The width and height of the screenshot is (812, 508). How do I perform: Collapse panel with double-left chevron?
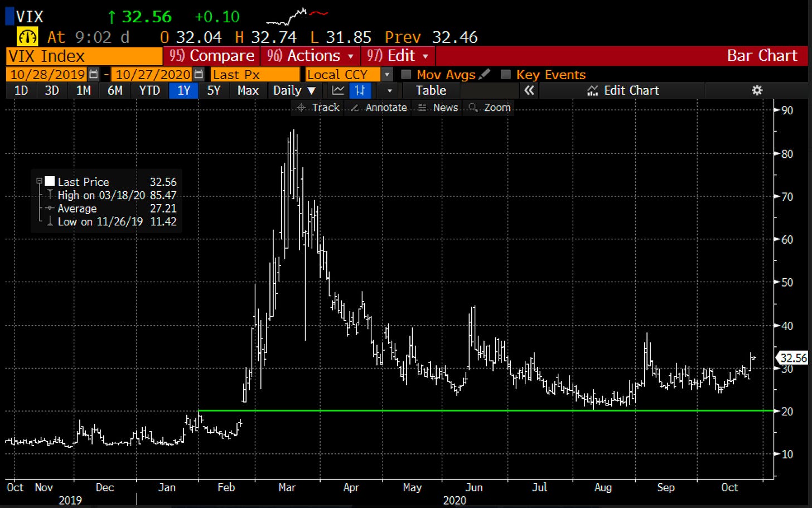coord(529,90)
